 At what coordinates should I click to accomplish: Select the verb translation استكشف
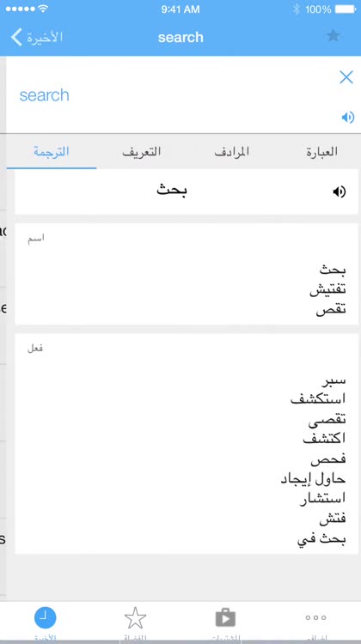[318, 398]
